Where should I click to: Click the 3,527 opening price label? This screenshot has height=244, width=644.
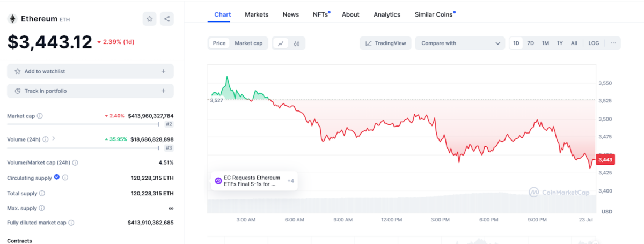point(216,100)
